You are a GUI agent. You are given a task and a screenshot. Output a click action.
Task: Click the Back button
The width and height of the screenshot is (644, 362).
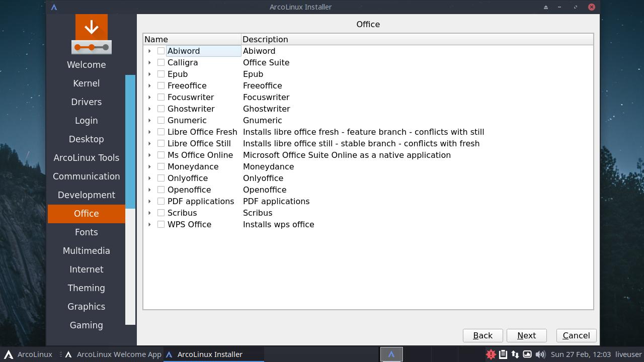point(482,335)
